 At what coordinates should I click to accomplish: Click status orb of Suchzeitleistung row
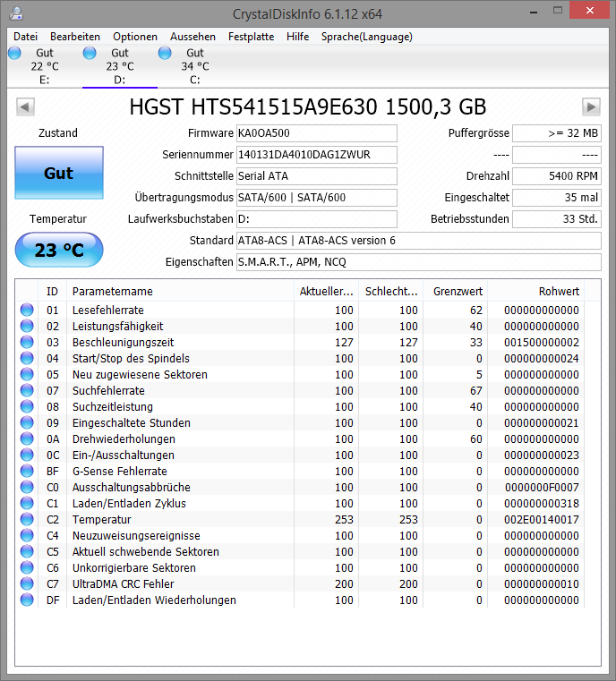point(27,406)
